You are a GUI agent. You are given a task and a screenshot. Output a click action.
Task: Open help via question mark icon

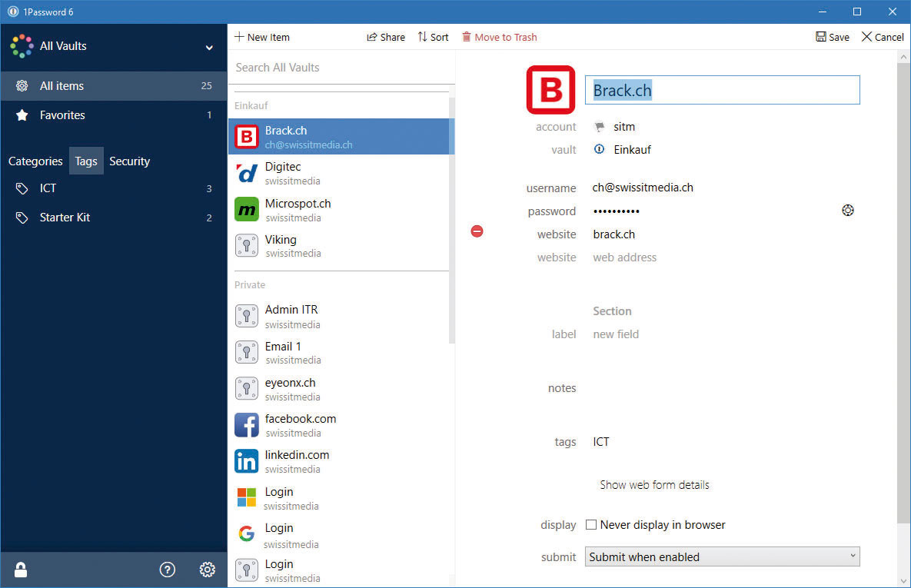(168, 570)
